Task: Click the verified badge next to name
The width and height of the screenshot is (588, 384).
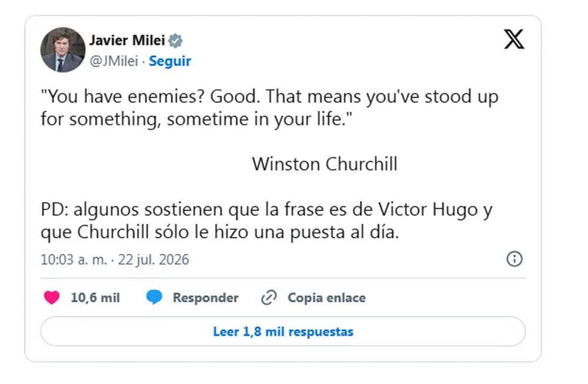Action: (175, 41)
